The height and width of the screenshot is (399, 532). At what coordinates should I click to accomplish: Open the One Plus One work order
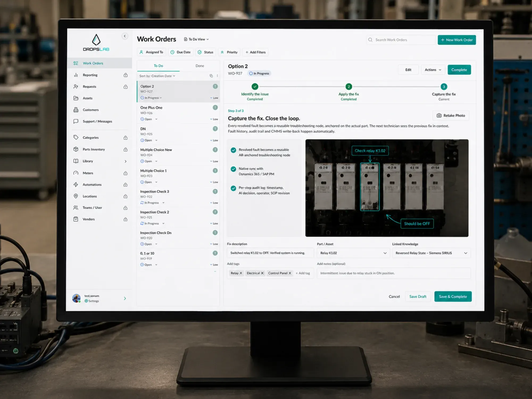(178, 113)
